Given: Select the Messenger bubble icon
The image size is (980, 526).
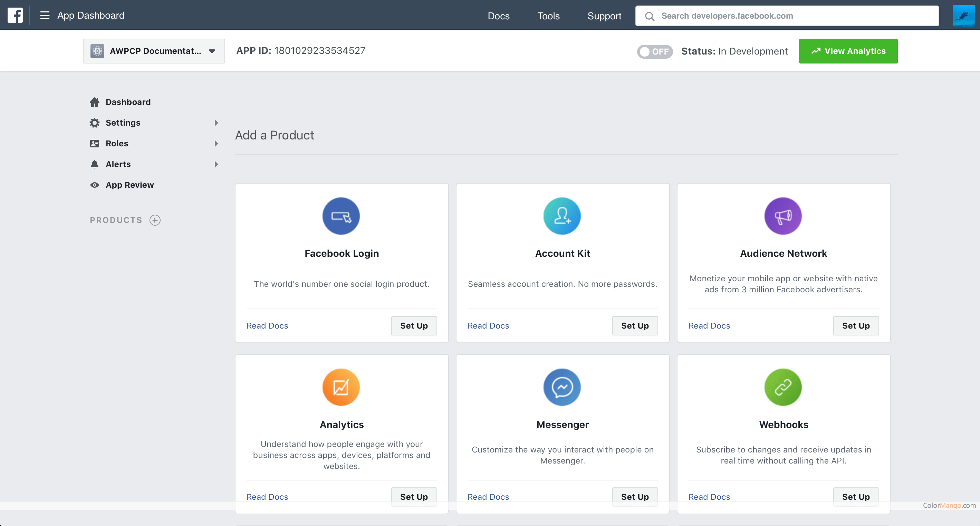Looking at the screenshot, I should [x=562, y=387].
